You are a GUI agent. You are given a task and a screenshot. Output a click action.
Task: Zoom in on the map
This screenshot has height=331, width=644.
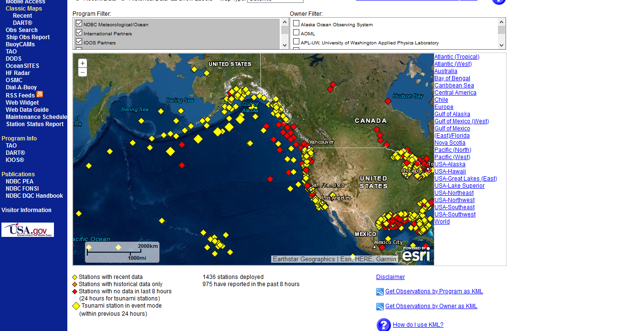[x=83, y=64]
